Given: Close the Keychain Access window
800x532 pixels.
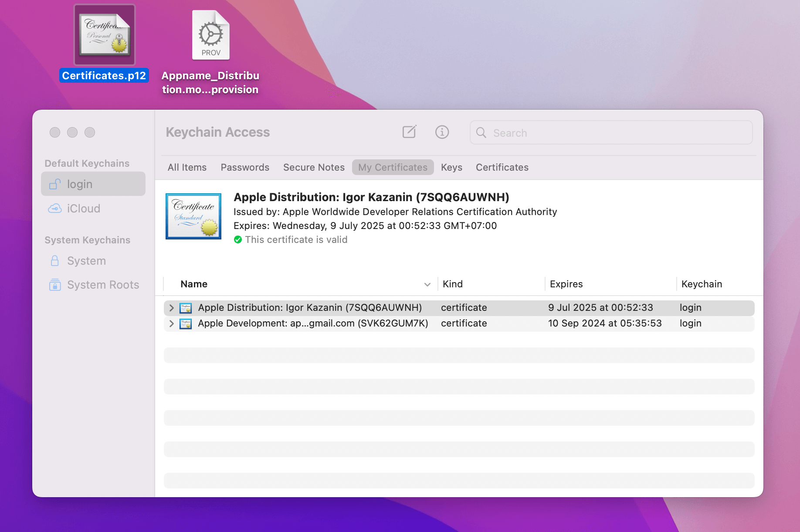Looking at the screenshot, I should (55, 132).
